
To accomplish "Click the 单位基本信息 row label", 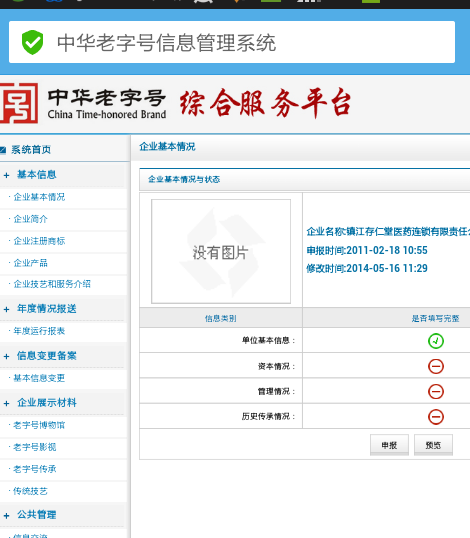I will tap(268, 340).
